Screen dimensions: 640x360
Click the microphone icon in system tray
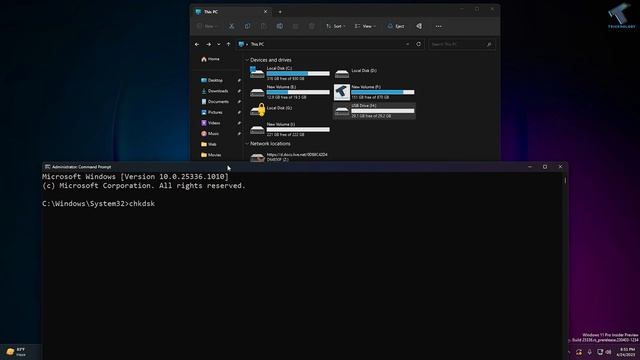(589, 352)
